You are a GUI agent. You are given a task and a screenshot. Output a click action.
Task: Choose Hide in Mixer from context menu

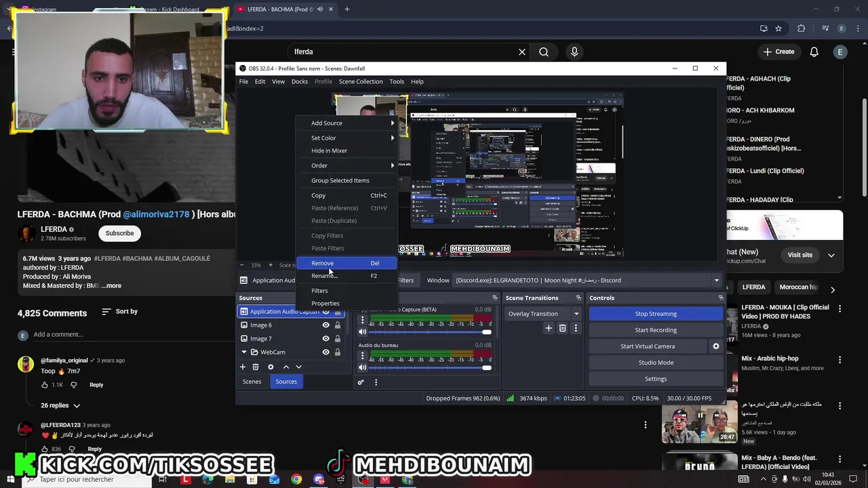[347, 151]
